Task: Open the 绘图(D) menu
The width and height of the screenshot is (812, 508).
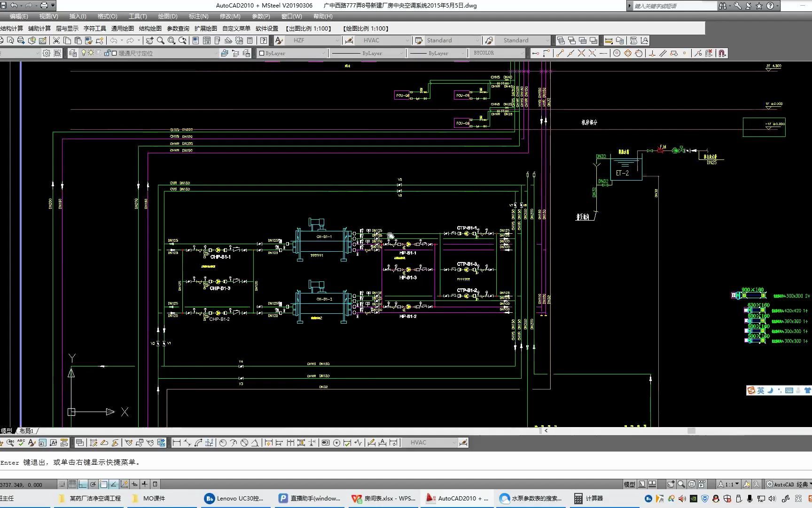Action: (x=168, y=16)
